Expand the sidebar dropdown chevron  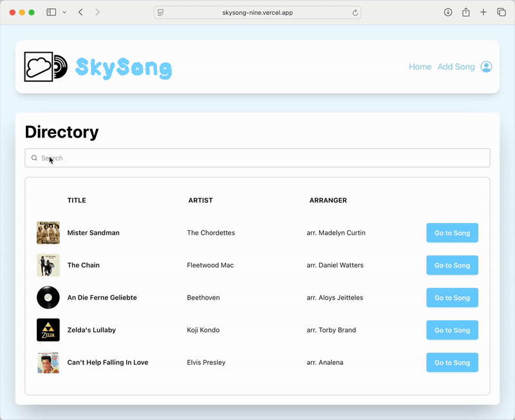(64, 12)
